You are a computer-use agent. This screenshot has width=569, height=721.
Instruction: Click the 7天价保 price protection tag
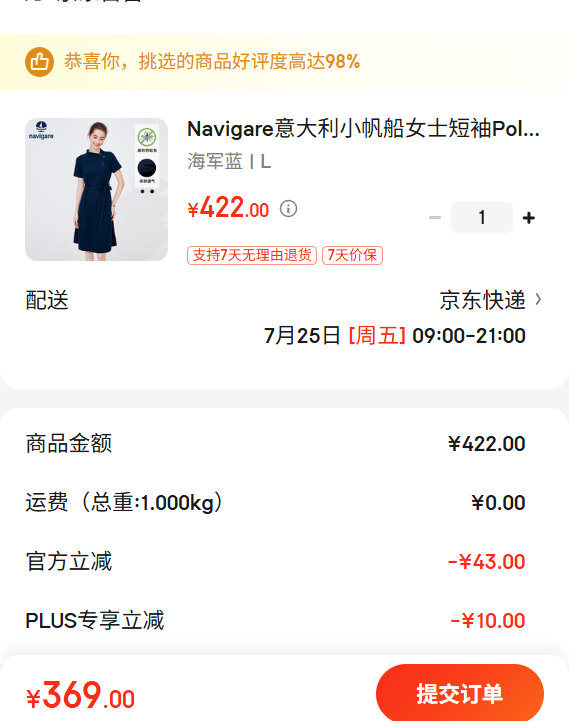(352, 255)
